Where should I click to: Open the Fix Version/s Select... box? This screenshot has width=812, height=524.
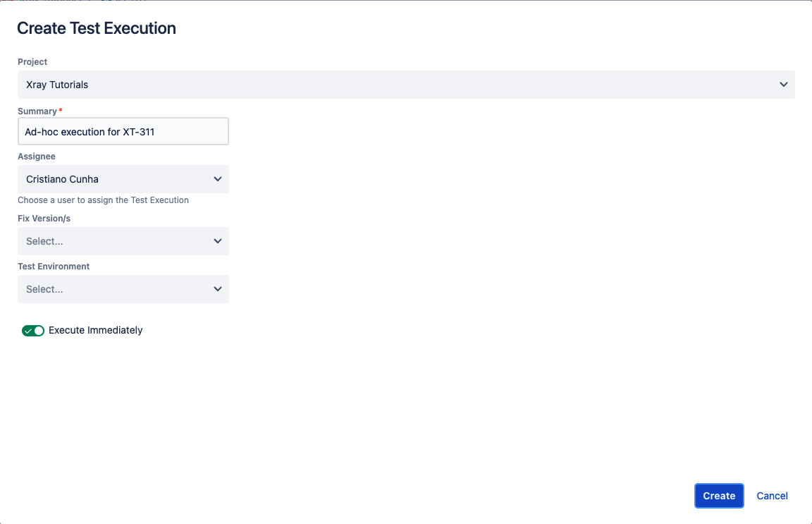click(x=123, y=241)
